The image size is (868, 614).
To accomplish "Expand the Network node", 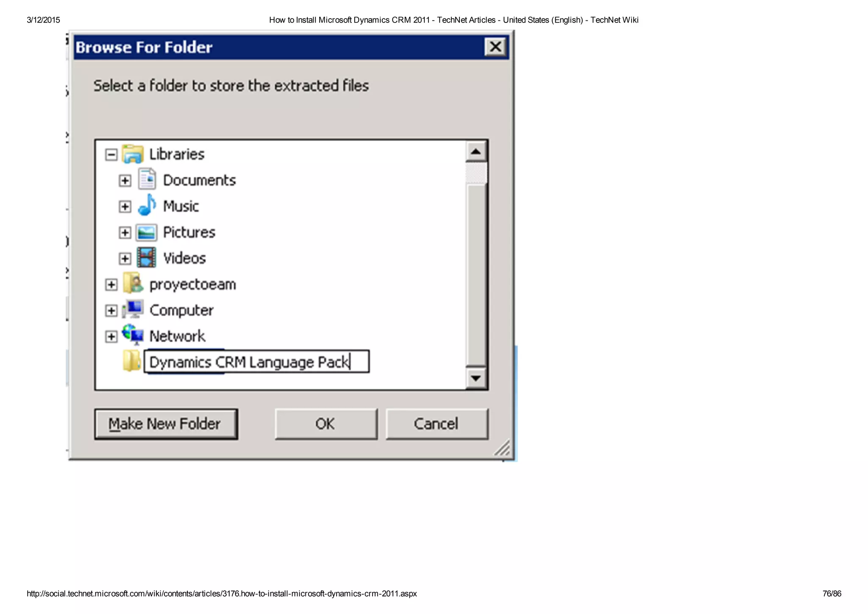I will coord(111,337).
